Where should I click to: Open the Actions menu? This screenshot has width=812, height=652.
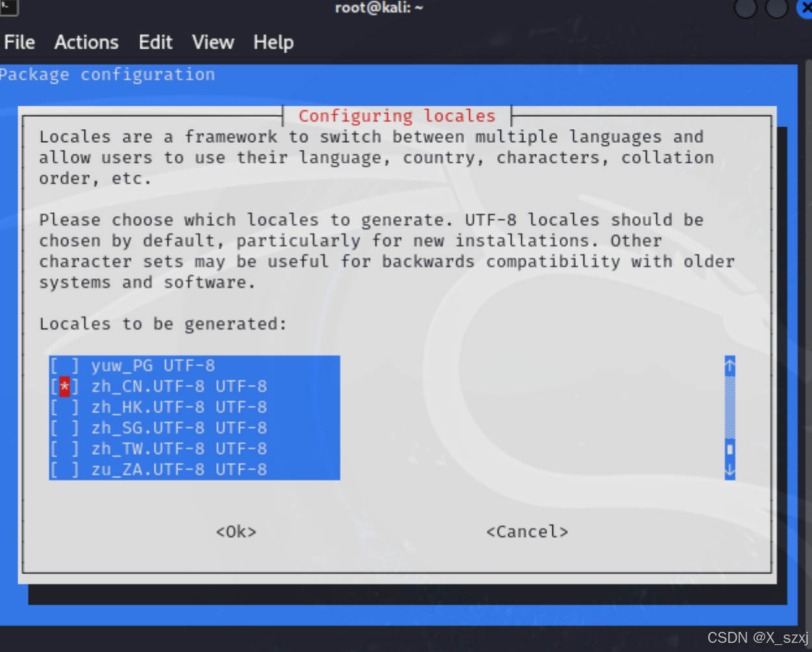click(x=86, y=42)
